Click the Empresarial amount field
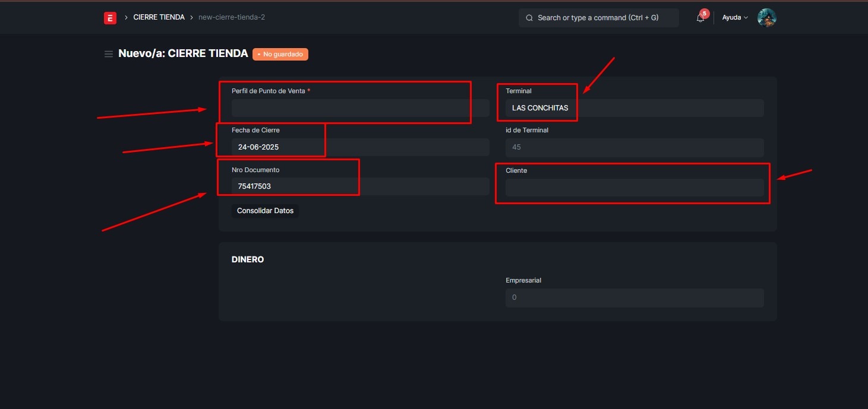Image resolution: width=868 pixels, height=409 pixels. (x=634, y=297)
